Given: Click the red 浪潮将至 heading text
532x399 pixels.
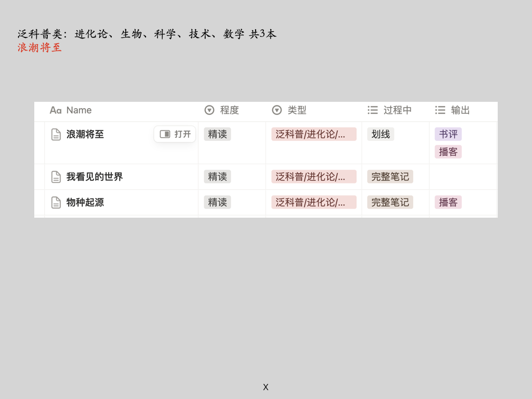Looking at the screenshot, I should click(39, 48).
